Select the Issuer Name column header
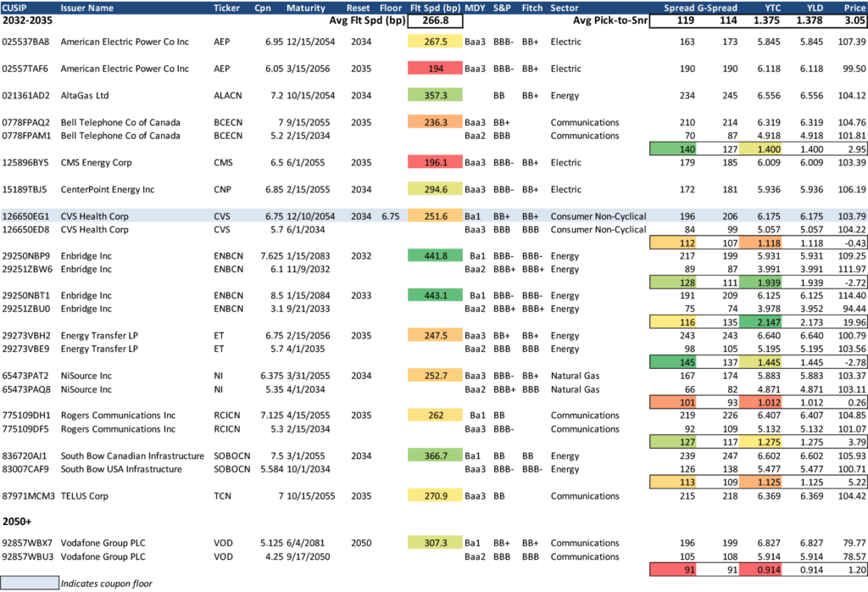The width and height of the screenshot is (868, 592). (x=89, y=8)
